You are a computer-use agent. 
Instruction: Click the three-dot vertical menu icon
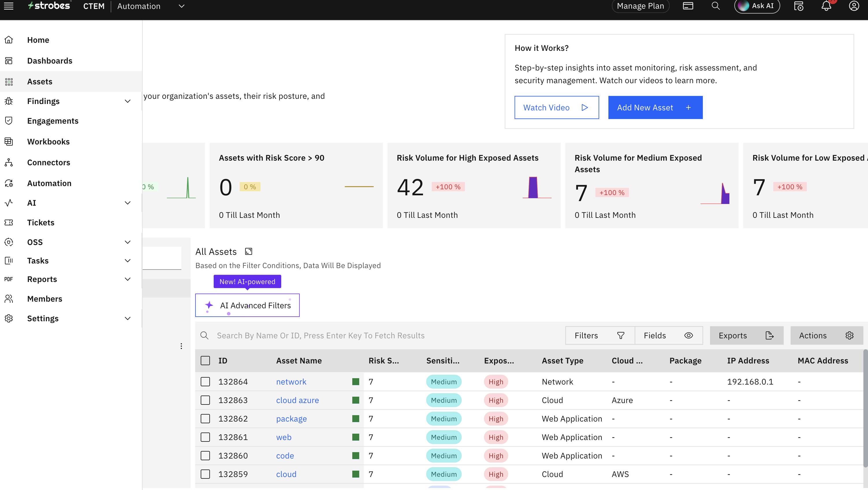181,346
